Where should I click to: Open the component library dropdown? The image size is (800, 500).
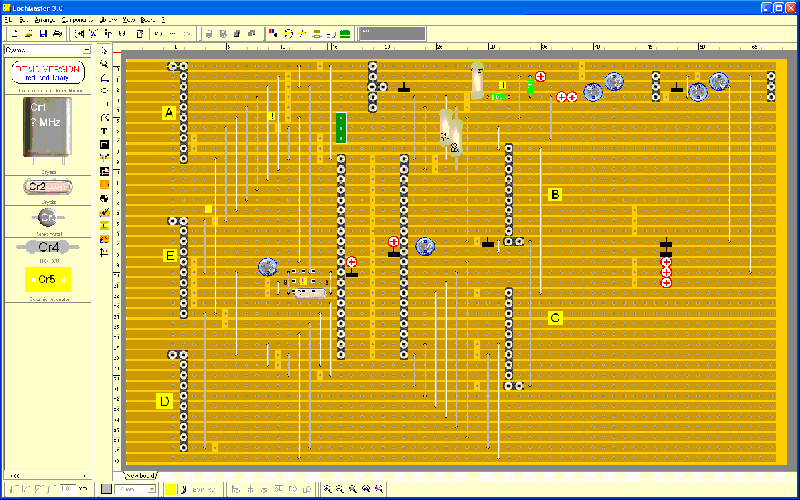87,49
